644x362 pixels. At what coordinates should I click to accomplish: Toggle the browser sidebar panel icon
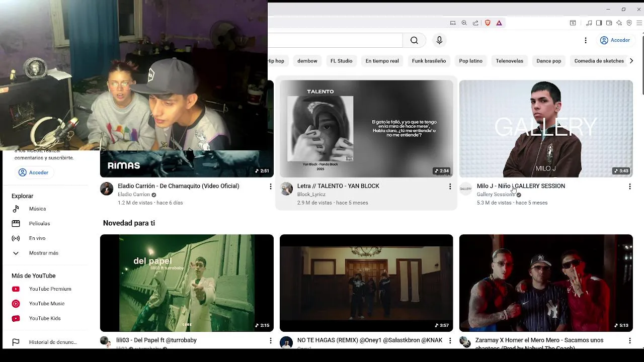point(599,23)
